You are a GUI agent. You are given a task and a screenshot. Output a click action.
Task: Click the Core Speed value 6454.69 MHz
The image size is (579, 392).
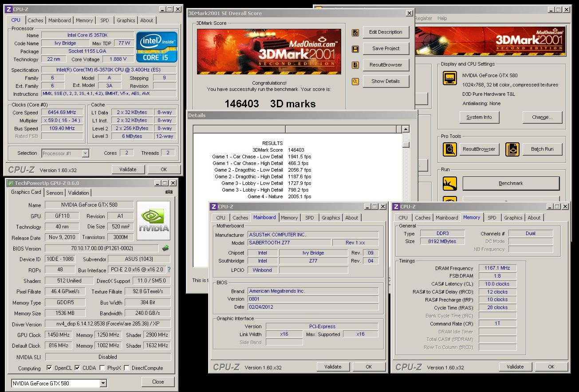pos(62,113)
